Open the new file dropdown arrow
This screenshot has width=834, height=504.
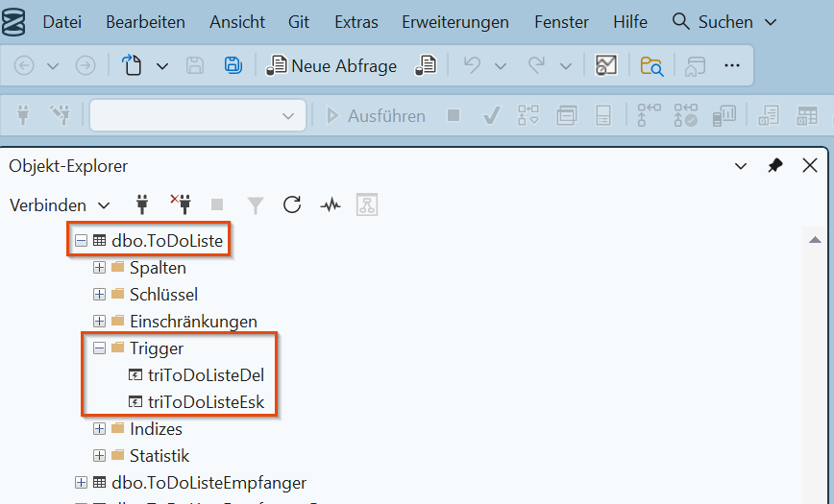pos(162,66)
